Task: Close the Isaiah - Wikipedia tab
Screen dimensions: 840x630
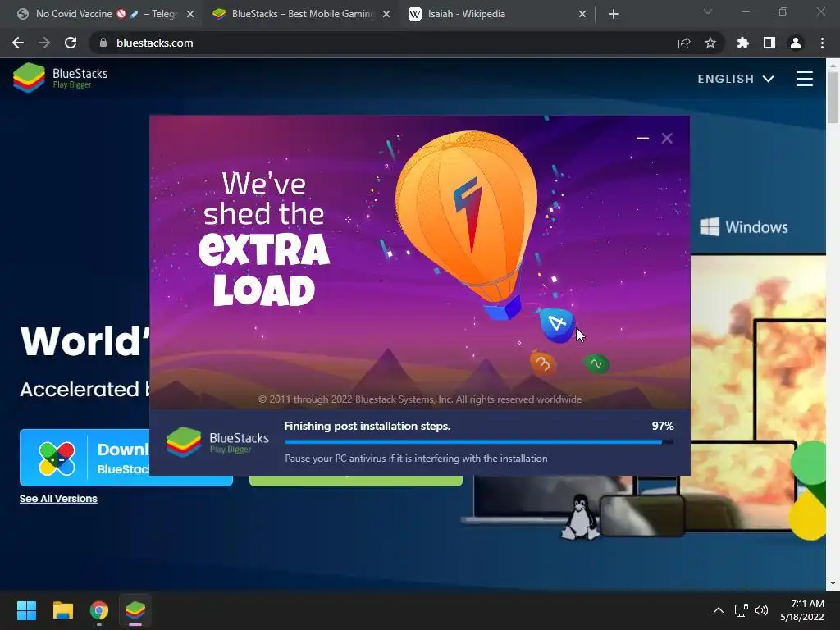Action: point(582,15)
